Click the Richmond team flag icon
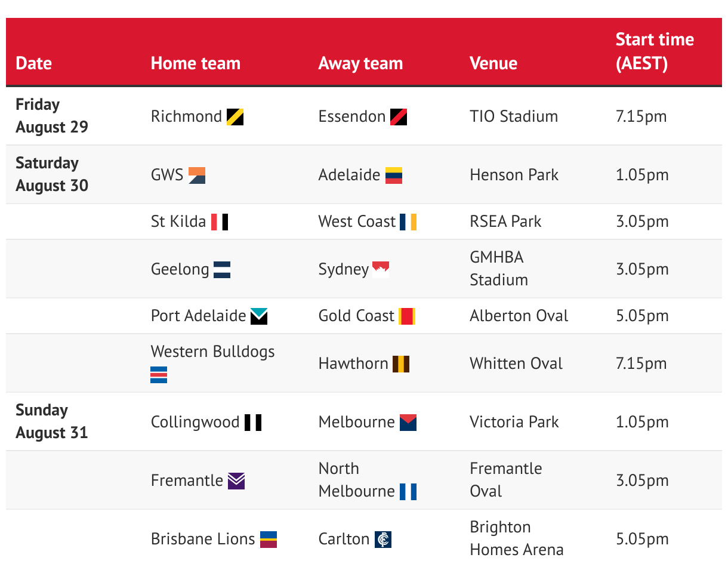 pos(235,117)
